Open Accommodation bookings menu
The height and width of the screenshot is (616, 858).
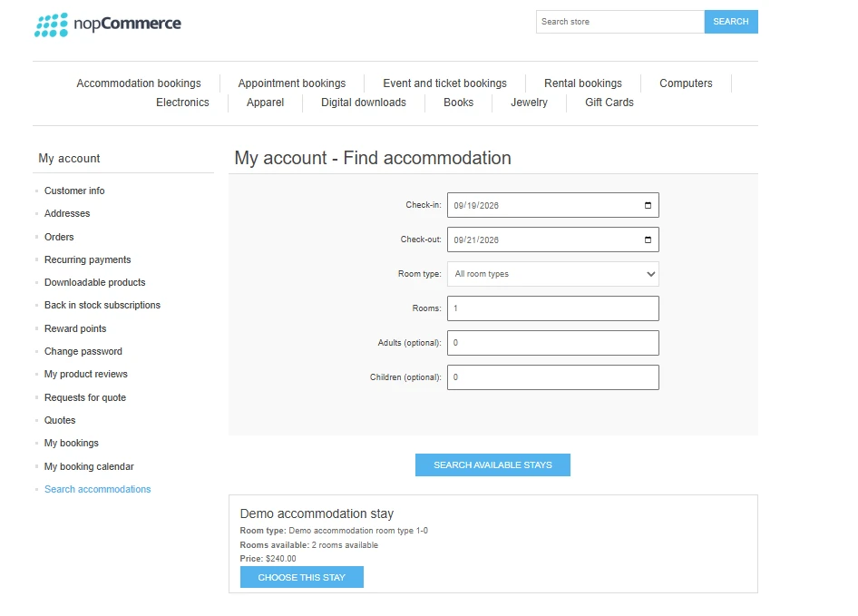[x=139, y=83]
